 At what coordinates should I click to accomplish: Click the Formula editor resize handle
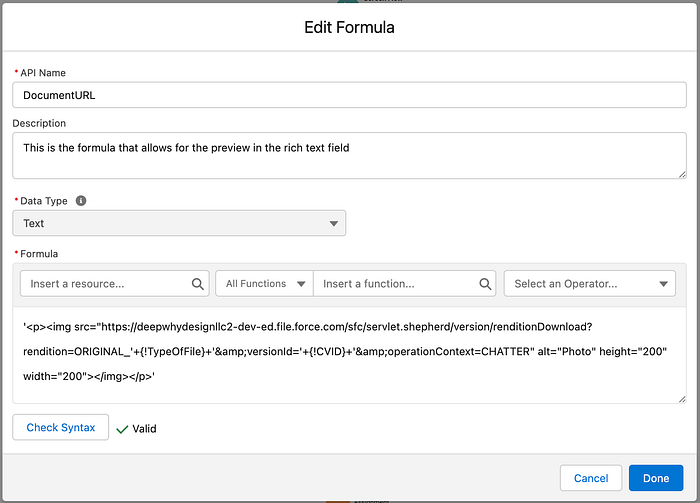coord(681,399)
